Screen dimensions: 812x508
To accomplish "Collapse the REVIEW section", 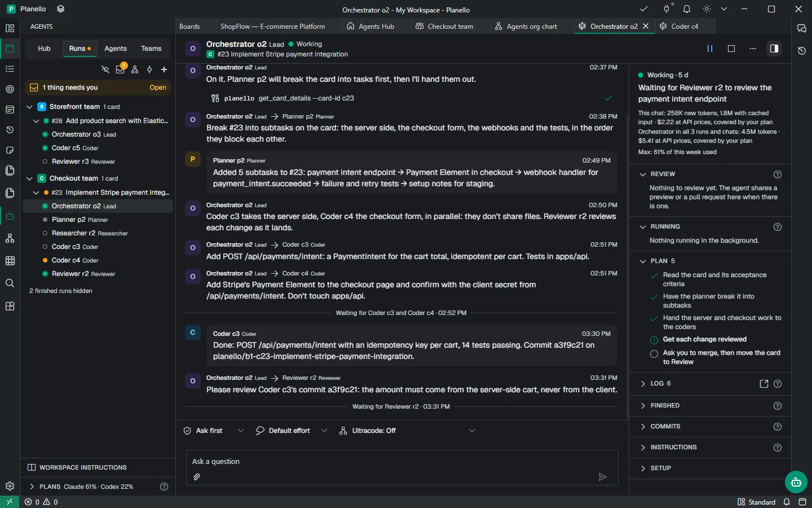I will point(643,174).
